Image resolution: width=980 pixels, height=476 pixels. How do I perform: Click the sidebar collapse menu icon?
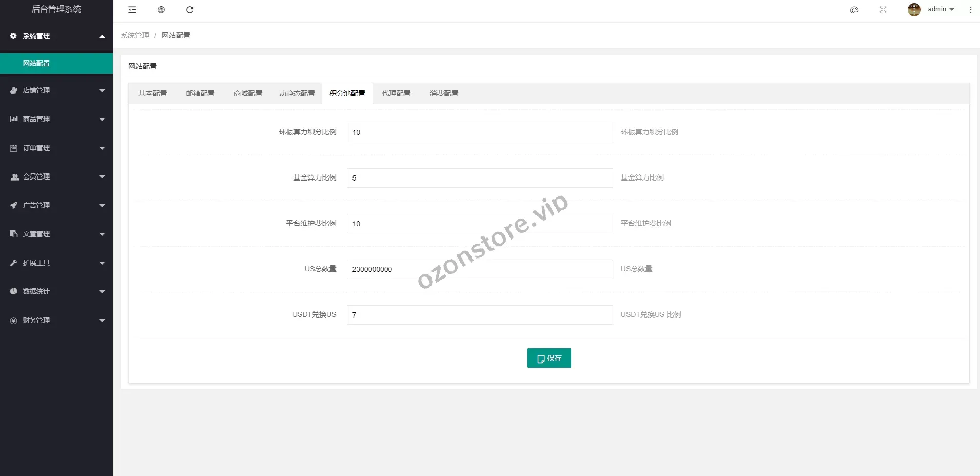[x=132, y=10]
